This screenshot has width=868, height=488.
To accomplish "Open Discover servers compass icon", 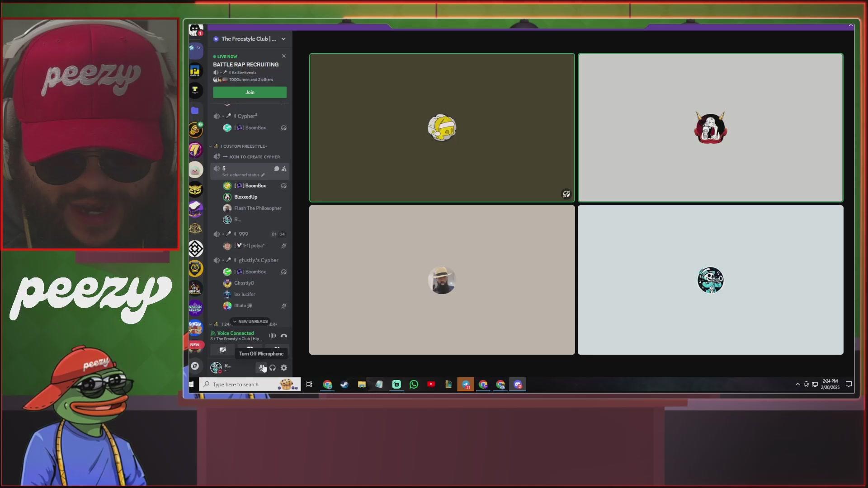I will (195, 366).
